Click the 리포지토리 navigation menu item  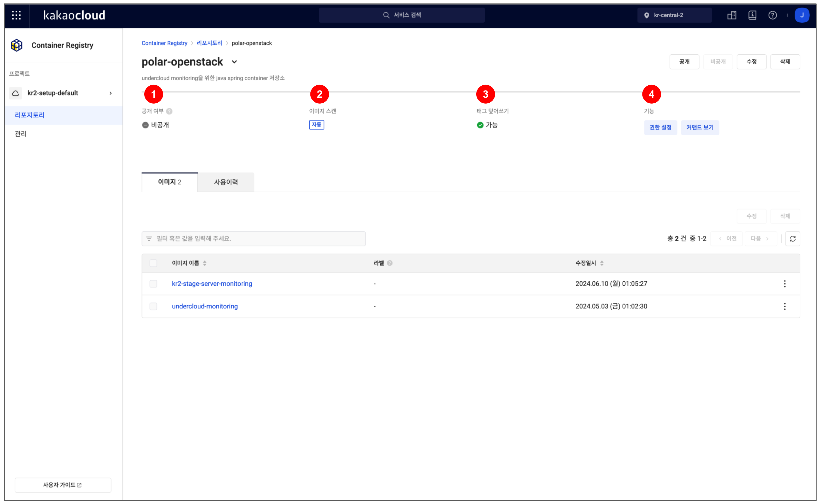29,115
